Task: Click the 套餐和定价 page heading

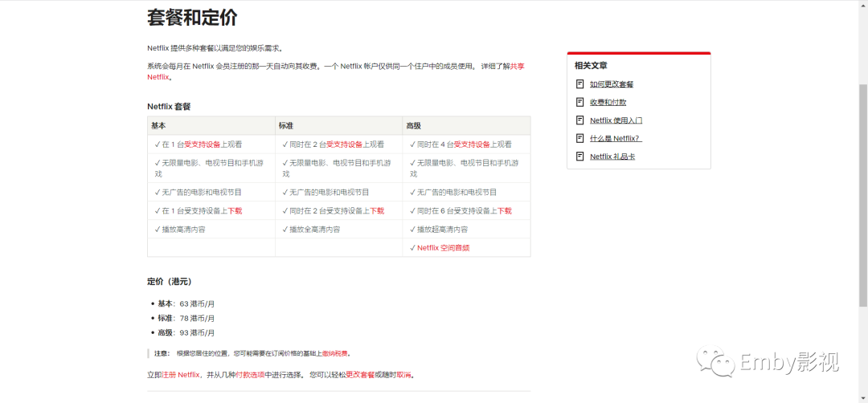Action: [192, 18]
